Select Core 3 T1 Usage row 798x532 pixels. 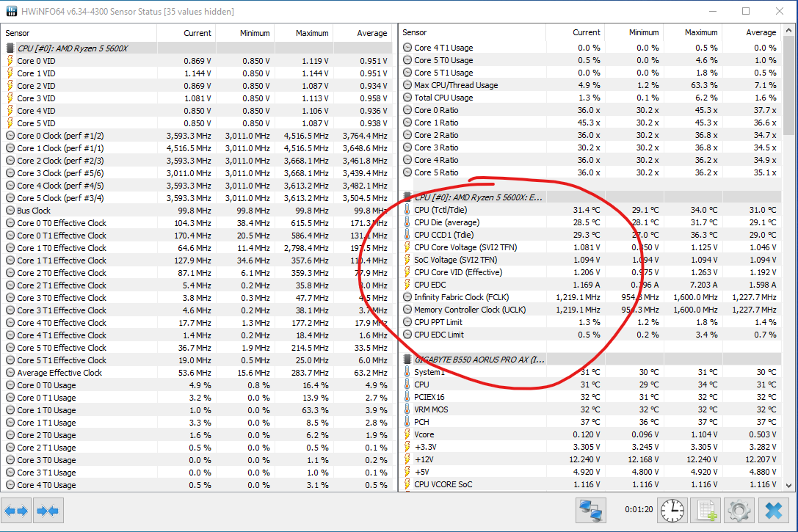198,473
